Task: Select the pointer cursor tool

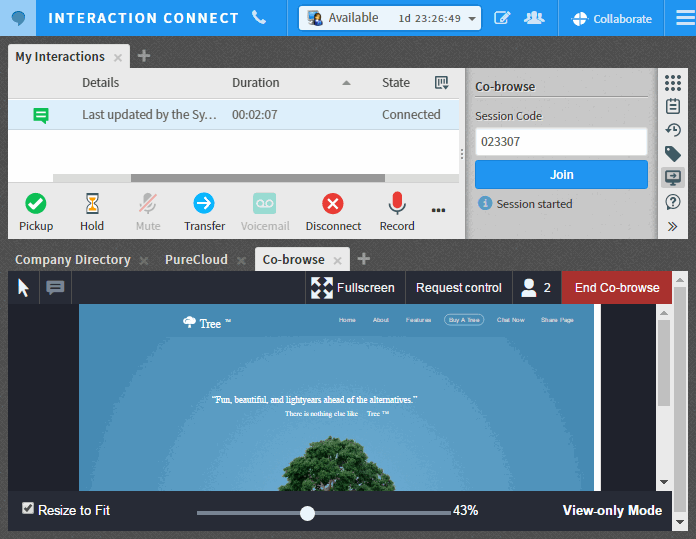Action: coord(24,288)
